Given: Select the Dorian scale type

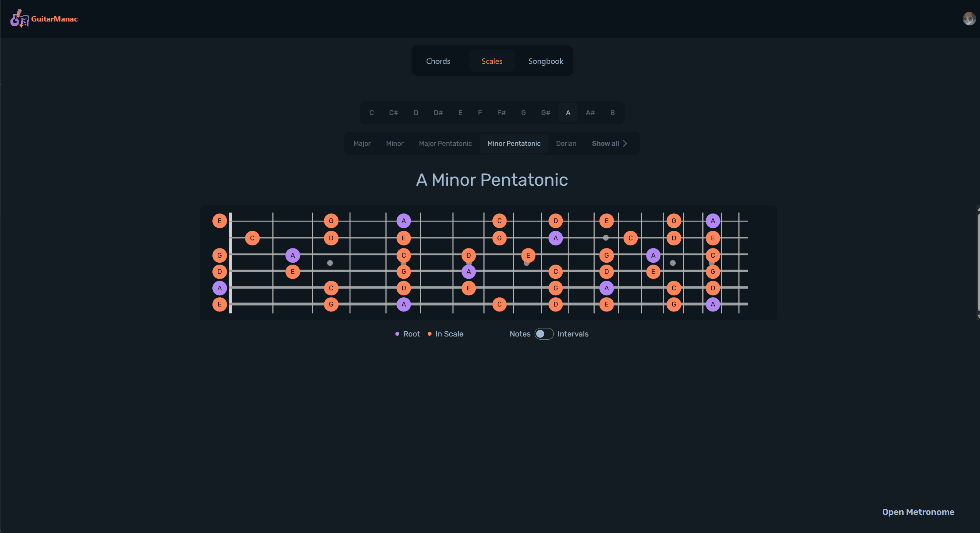Looking at the screenshot, I should point(566,143).
